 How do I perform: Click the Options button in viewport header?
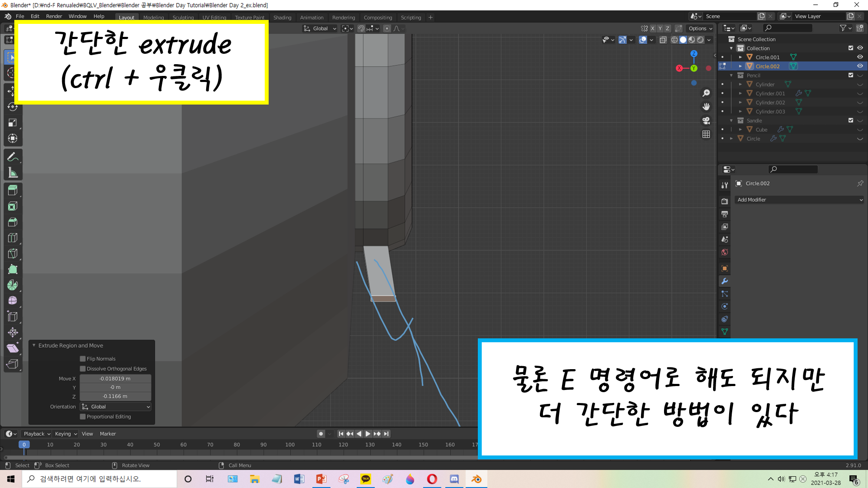[700, 29]
